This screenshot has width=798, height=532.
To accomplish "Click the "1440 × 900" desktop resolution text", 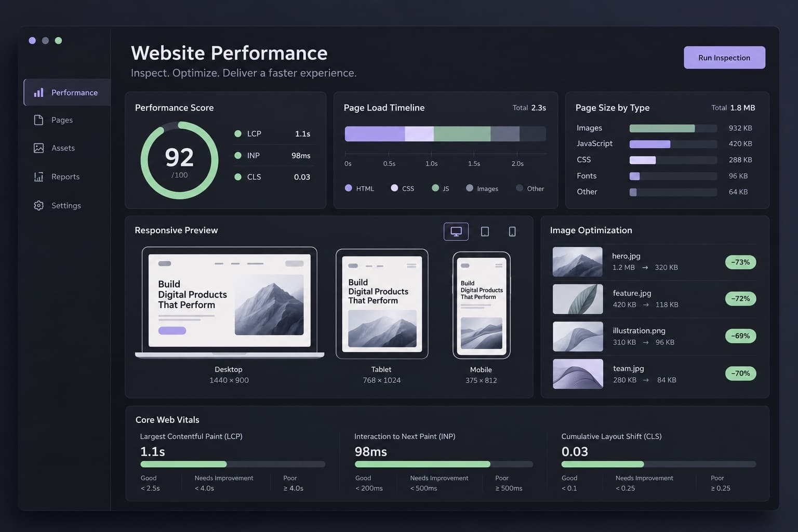I will [229, 380].
